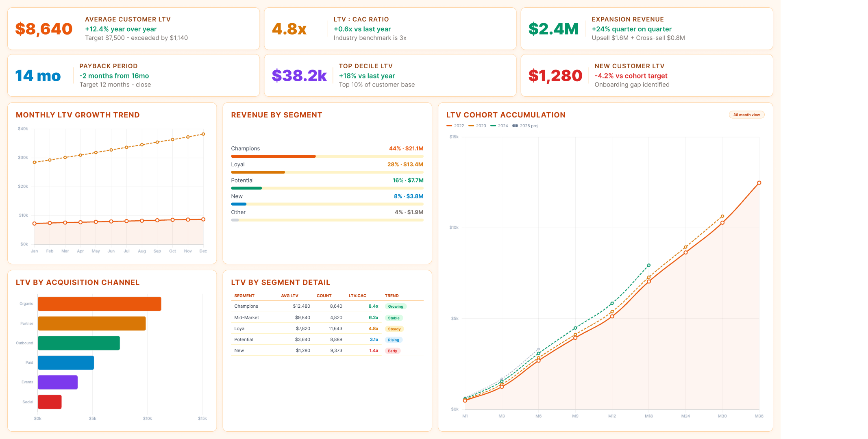
Task: Click the $38.2k top decile value
Action: coord(299,76)
